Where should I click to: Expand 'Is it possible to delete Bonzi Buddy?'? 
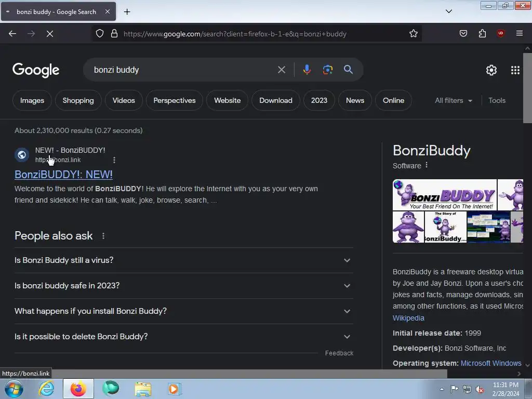pyautogui.click(x=184, y=337)
